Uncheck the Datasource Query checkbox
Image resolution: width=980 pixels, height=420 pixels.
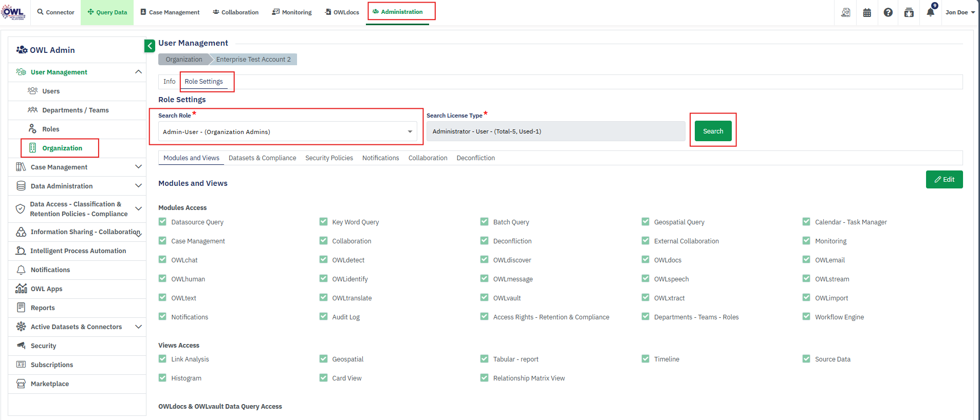(162, 222)
